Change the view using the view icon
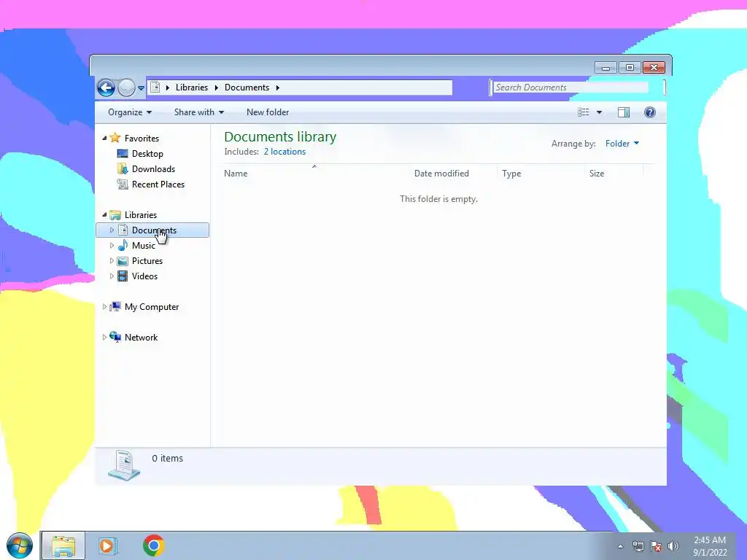Image resolution: width=747 pixels, height=560 pixels. [x=584, y=112]
